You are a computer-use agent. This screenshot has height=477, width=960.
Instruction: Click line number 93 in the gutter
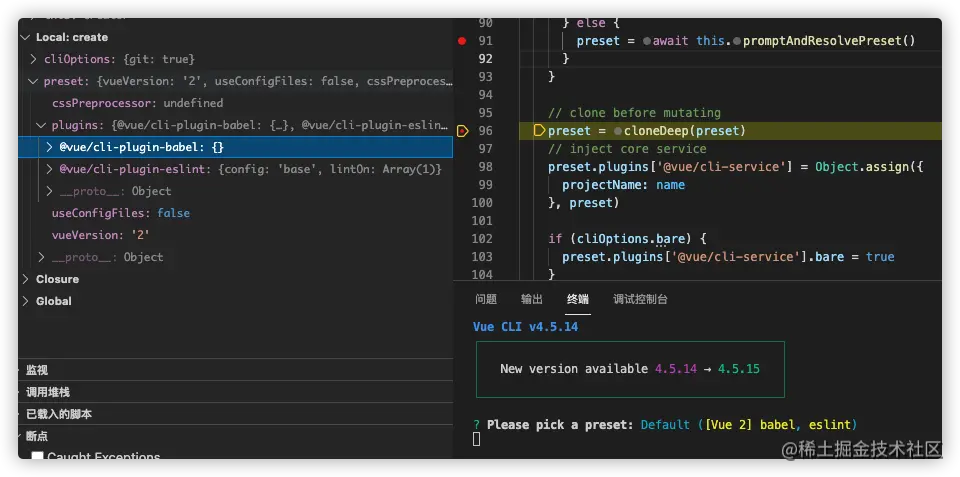pos(486,77)
